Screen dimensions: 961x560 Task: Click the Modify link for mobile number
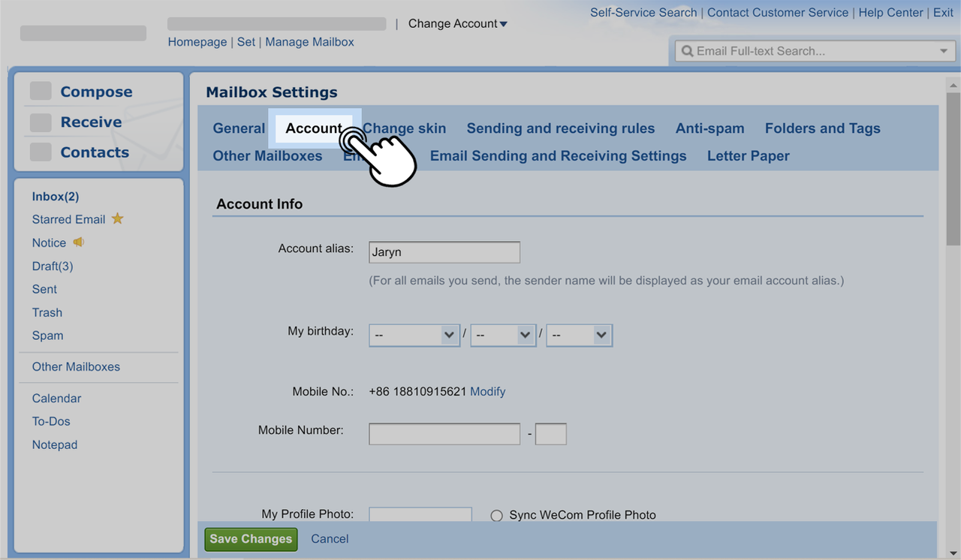[487, 392]
